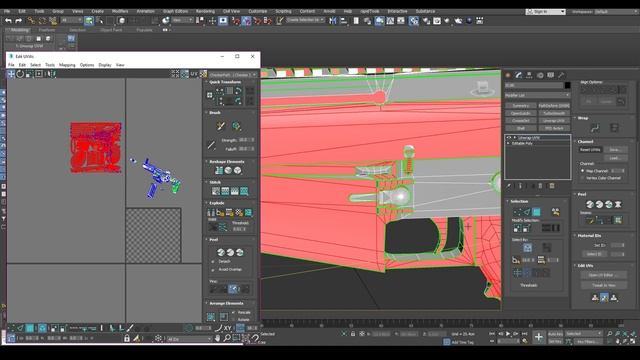Screen dimensions: 640x360
Task: Click the Polygon sub-object mode in Edit UVWs bottom bar
Action: (x=30, y=328)
